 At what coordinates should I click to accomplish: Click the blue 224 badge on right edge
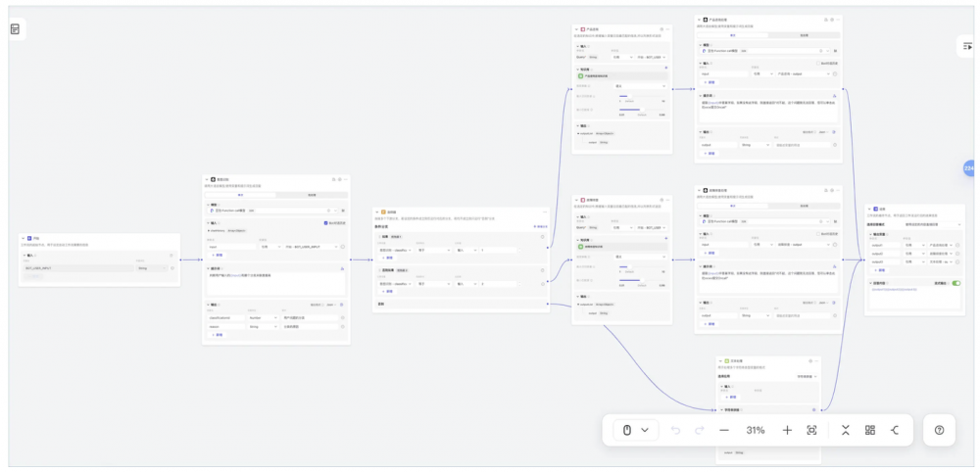coord(969,168)
